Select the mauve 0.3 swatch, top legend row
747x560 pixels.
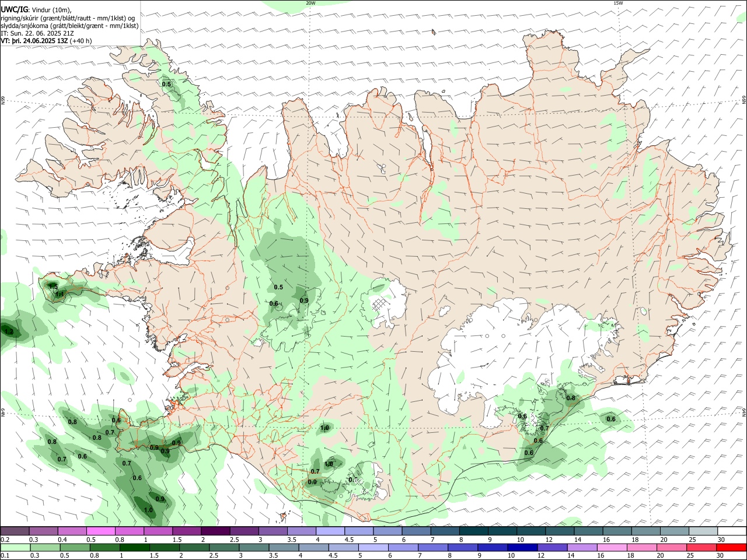(x=44, y=531)
